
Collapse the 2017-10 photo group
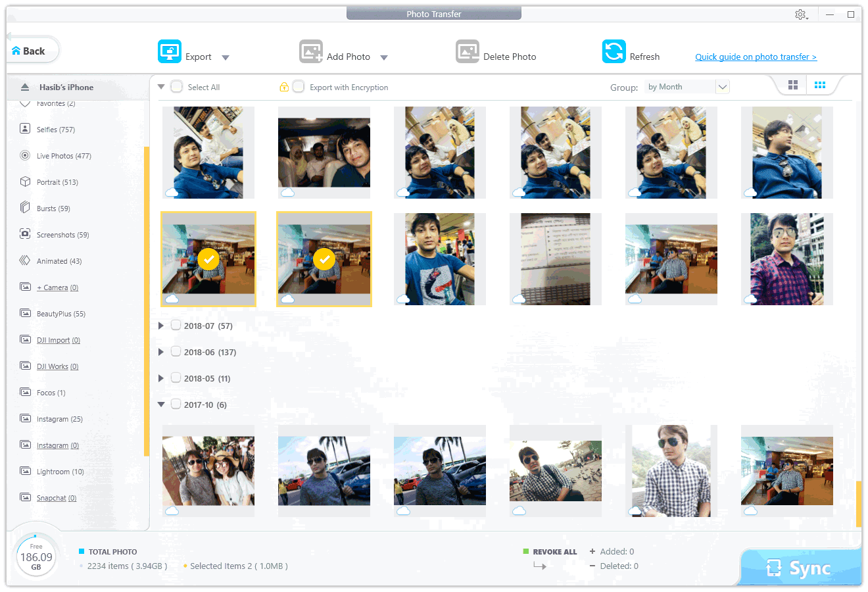pyautogui.click(x=161, y=405)
